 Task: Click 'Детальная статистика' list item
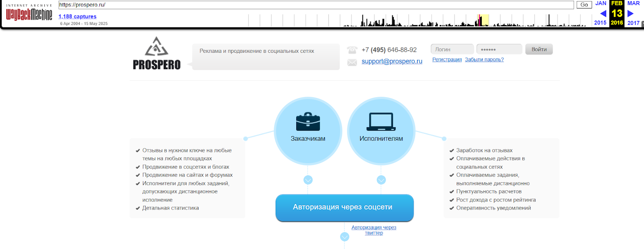[x=170, y=208]
